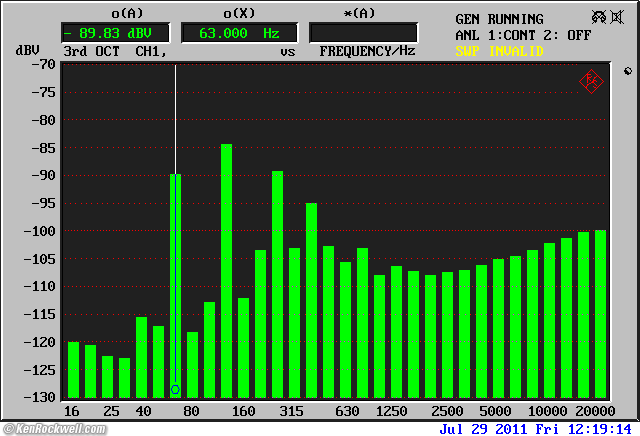Click the small knob icon right of graph
Viewport: 640px width, 436px height.
coord(627,71)
